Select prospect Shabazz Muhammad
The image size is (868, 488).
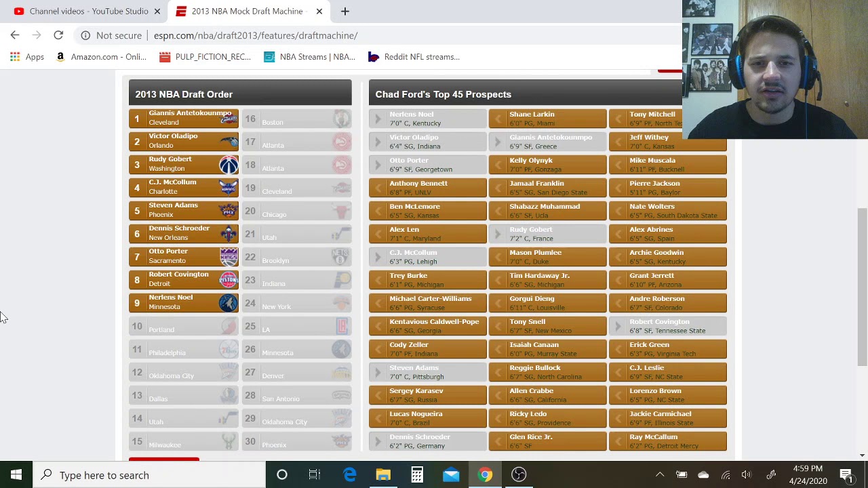coord(548,211)
